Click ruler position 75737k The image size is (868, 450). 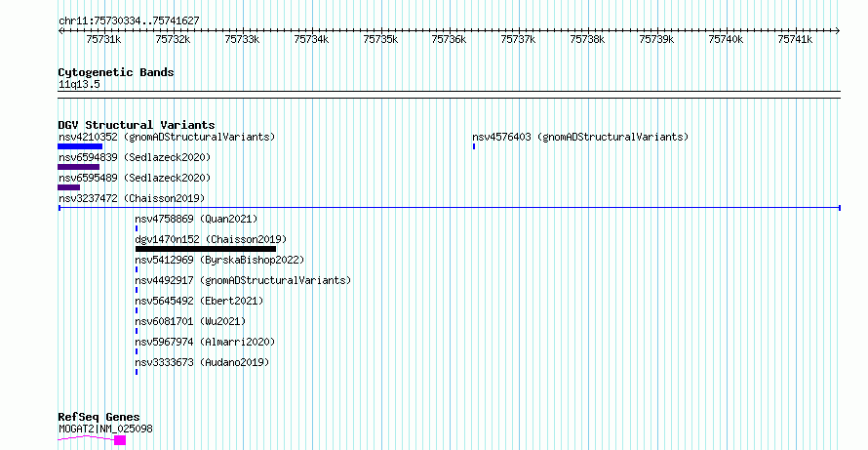pyautogui.click(x=518, y=40)
